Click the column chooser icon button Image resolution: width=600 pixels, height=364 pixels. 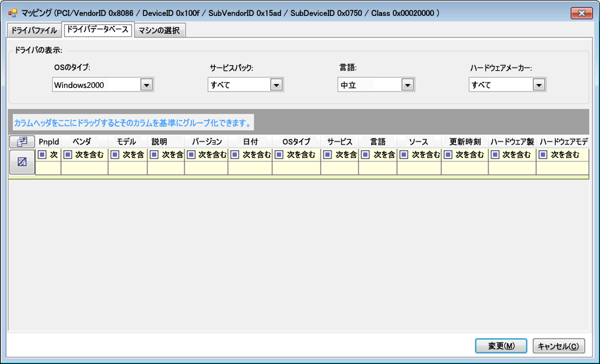point(22,142)
